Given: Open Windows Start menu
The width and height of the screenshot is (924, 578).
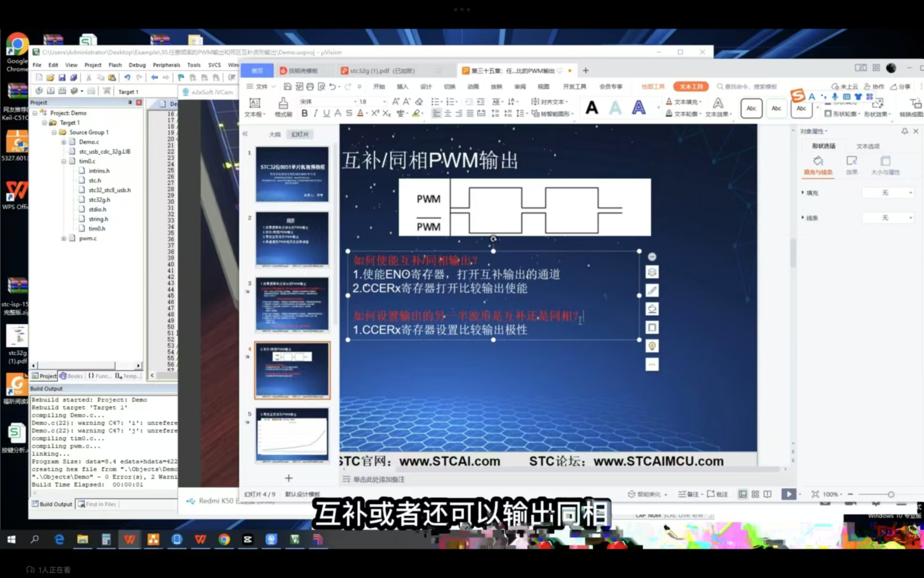Looking at the screenshot, I should [11, 539].
